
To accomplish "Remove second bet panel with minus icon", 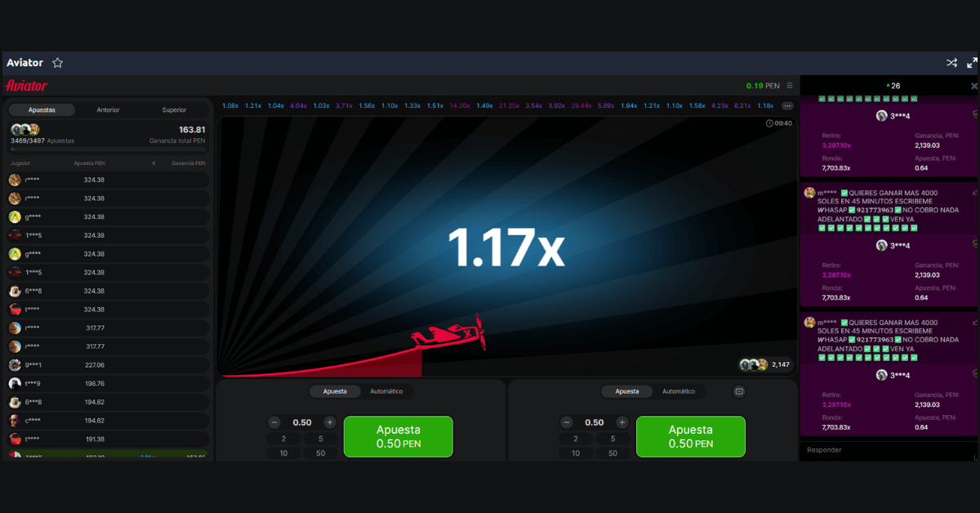I will click(739, 391).
